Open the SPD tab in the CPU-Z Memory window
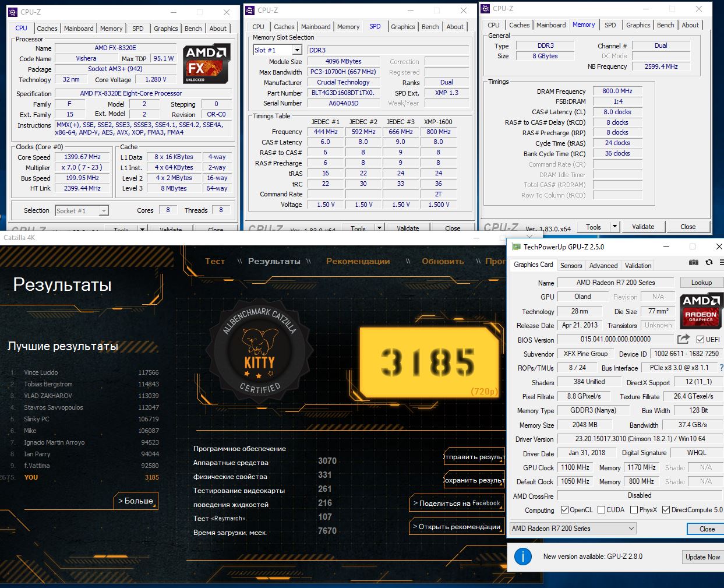The width and height of the screenshot is (724, 588). pos(610,25)
